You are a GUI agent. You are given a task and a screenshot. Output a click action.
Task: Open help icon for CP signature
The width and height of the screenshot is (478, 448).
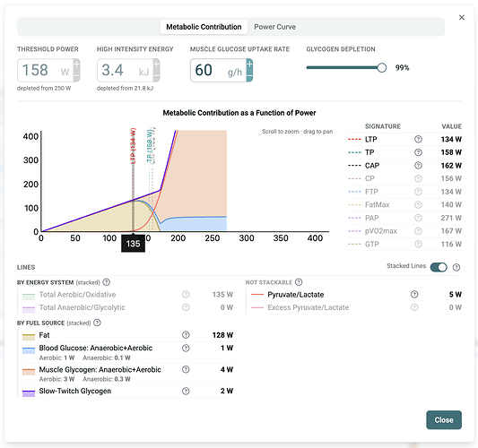pyautogui.click(x=418, y=178)
